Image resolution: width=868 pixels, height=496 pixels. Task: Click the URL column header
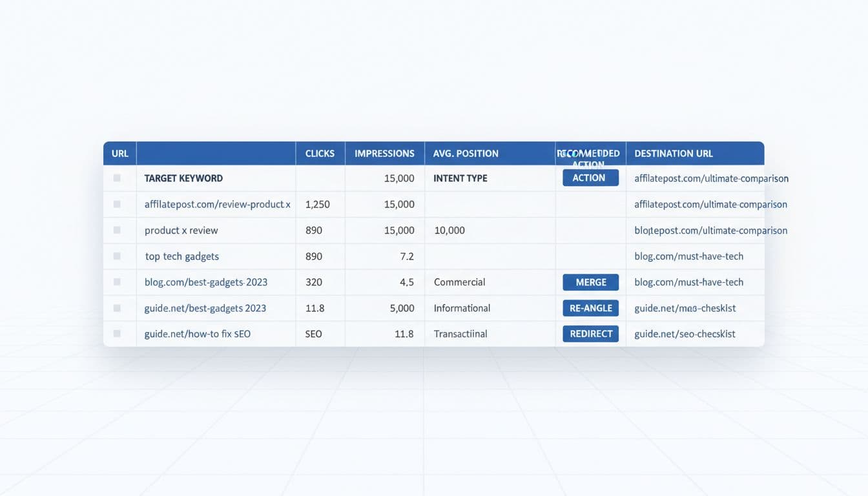coord(119,153)
